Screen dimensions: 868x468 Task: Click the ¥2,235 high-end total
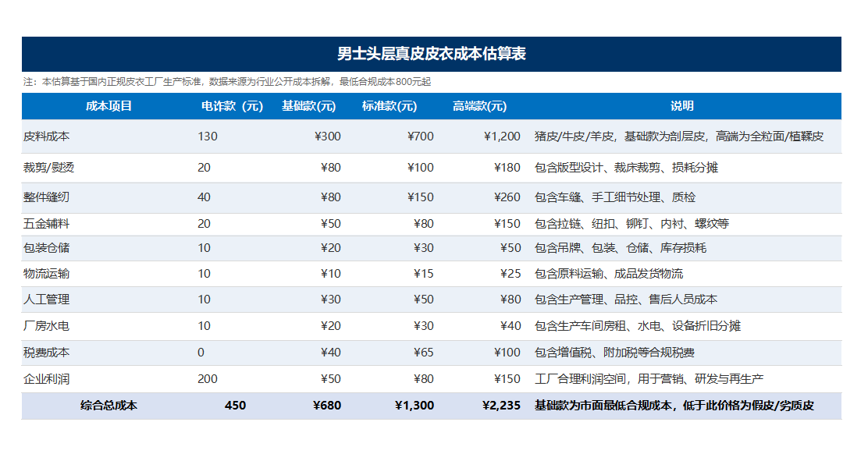(502, 406)
